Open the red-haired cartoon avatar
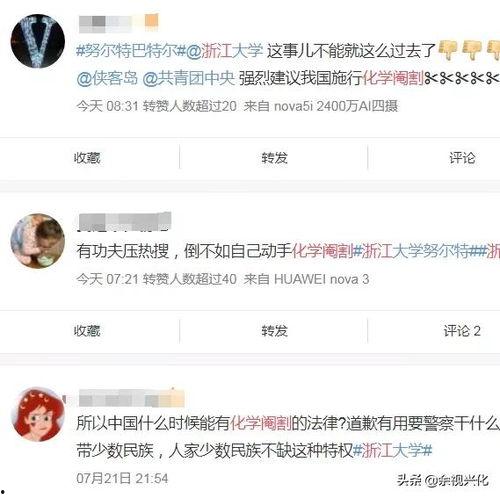 tap(38, 414)
